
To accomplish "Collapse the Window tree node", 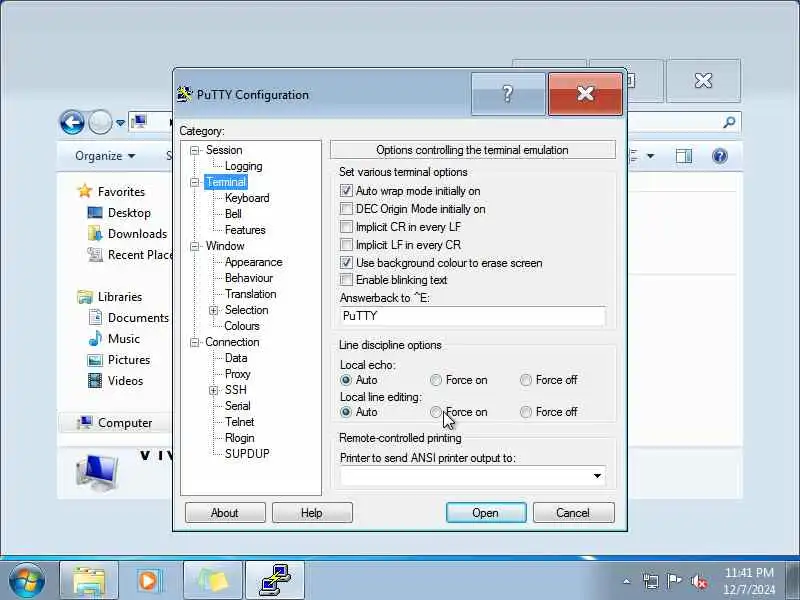I will tap(194, 246).
